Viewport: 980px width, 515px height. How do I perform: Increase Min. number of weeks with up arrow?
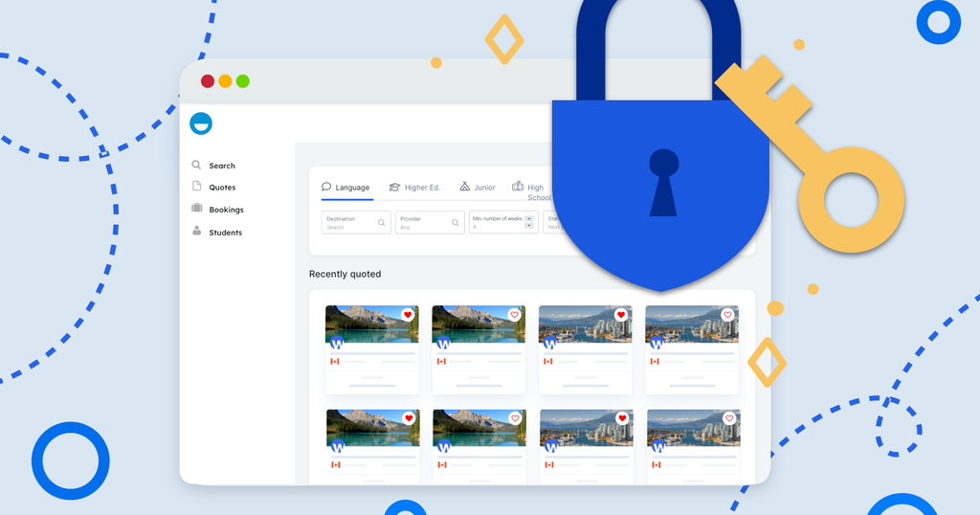point(529,219)
